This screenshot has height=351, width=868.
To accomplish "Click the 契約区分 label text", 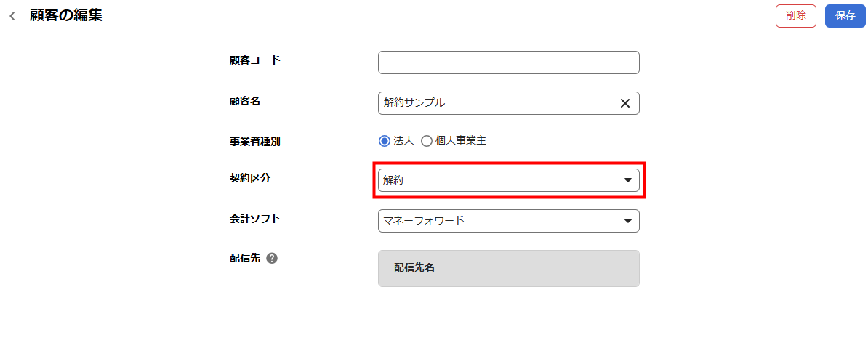I will pyautogui.click(x=250, y=178).
